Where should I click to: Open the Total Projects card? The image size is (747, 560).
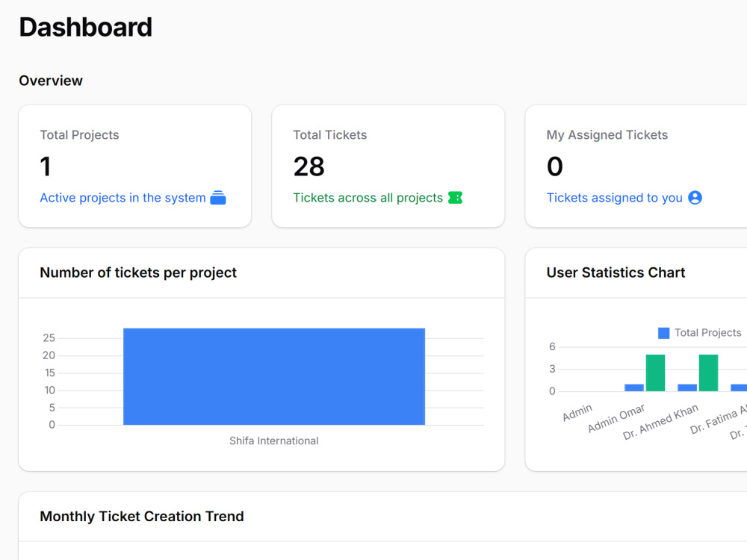134,167
